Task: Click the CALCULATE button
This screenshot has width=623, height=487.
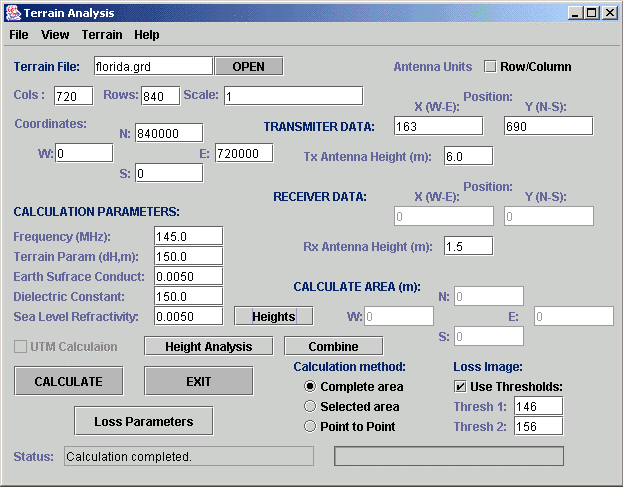Action: [x=68, y=381]
